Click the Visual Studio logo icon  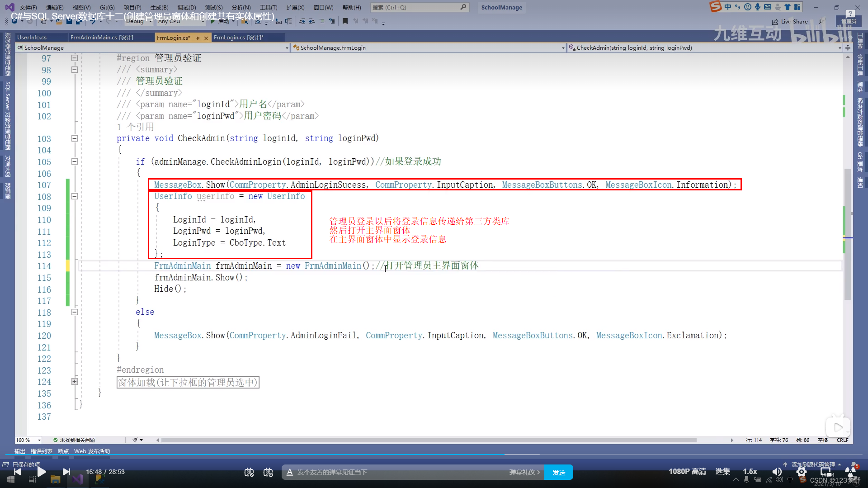point(9,7)
